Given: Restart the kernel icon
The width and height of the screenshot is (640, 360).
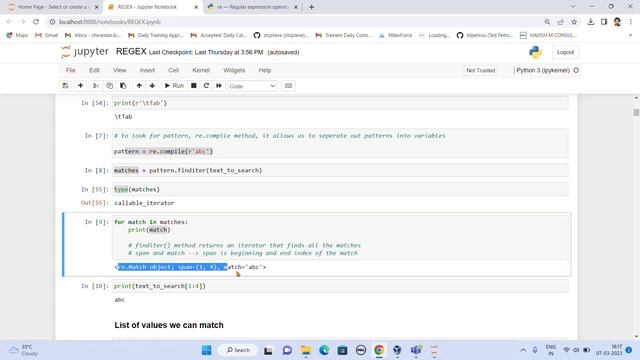Looking at the screenshot, I should click(206, 86).
